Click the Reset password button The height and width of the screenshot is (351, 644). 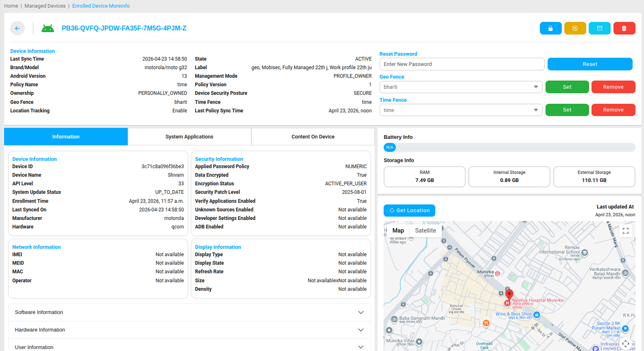pos(590,64)
